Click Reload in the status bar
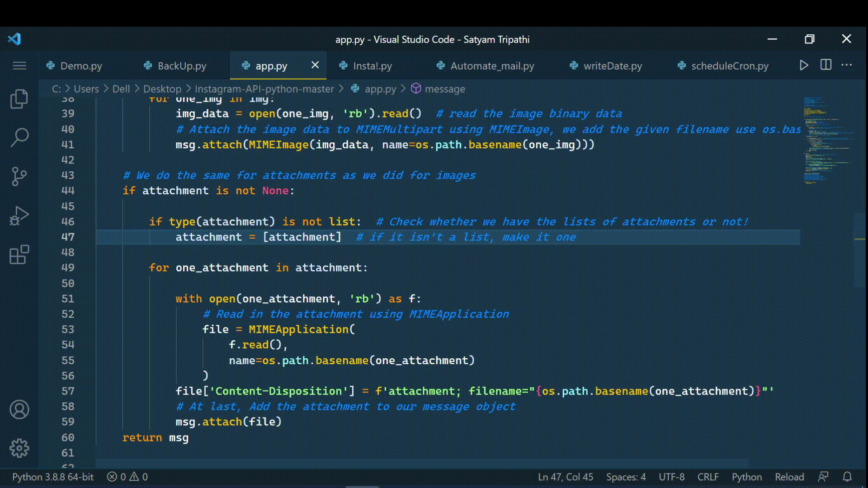 tap(789, 477)
